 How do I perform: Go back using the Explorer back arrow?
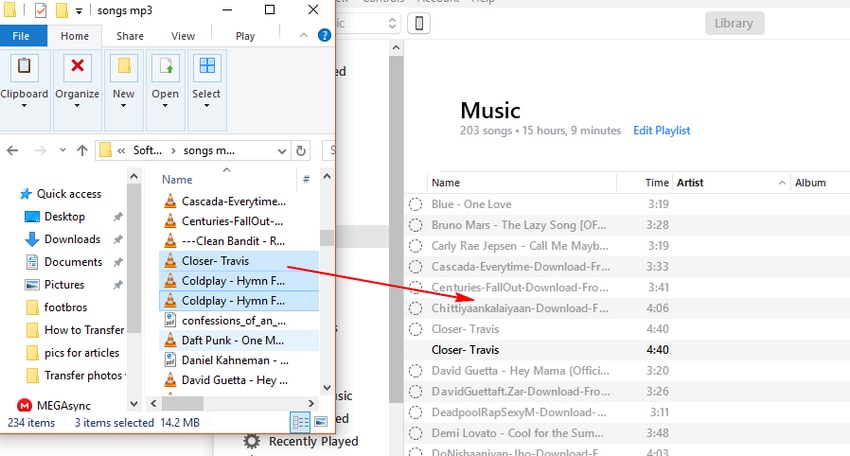click(x=12, y=150)
